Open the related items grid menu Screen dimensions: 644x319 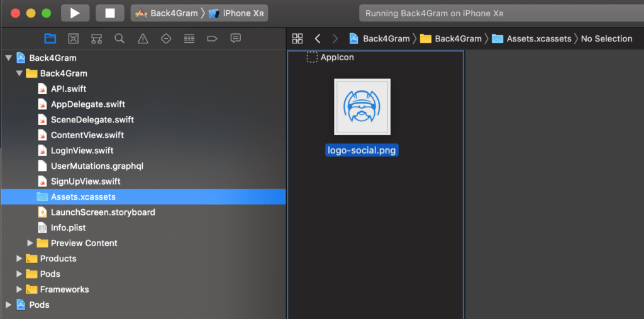[x=297, y=38]
